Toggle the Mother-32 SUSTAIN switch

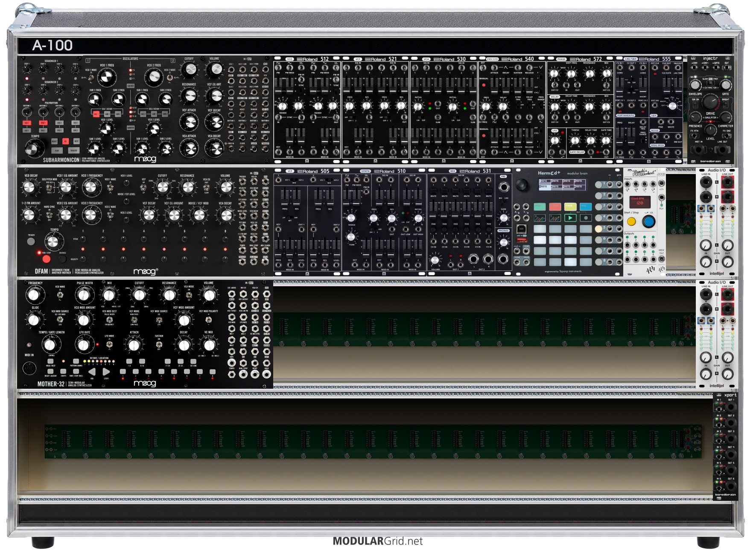tap(159, 344)
